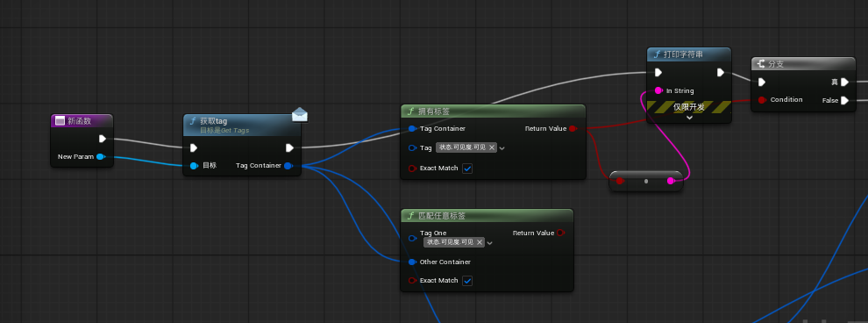This screenshot has width=868, height=323.
Task: Select the 分支 node title
Action: (x=776, y=64)
